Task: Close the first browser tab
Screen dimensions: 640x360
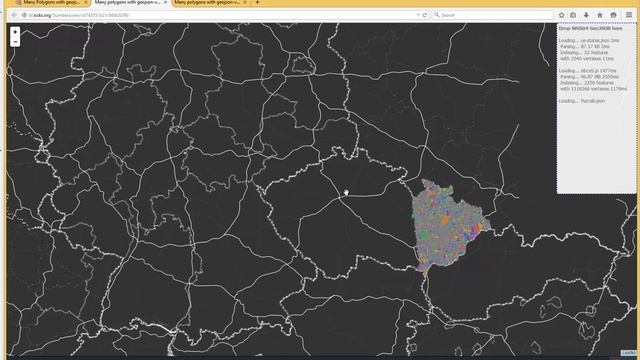Action: [x=85, y=2]
